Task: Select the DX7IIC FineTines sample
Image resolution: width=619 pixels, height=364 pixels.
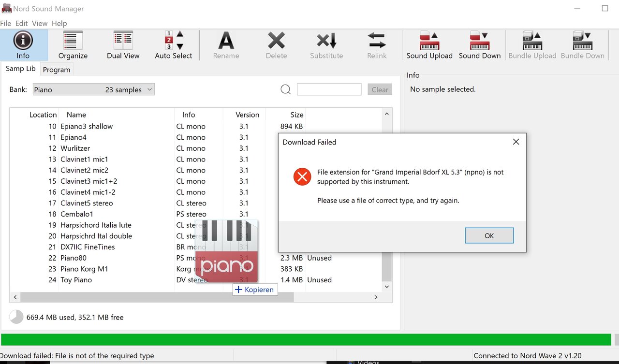Action: point(88,247)
